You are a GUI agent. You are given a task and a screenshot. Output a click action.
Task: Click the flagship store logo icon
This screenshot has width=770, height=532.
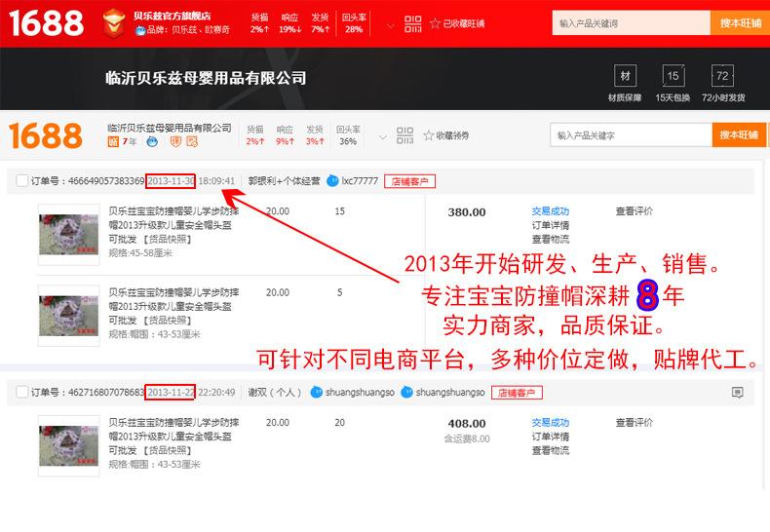(x=114, y=21)
